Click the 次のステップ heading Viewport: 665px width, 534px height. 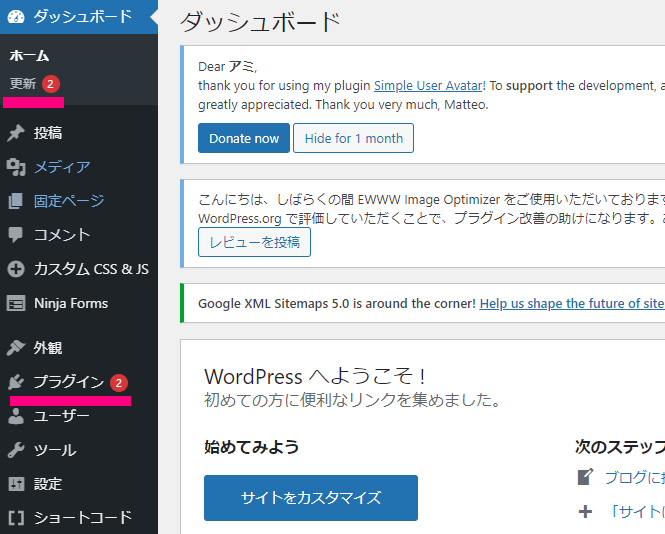[620, 447]
